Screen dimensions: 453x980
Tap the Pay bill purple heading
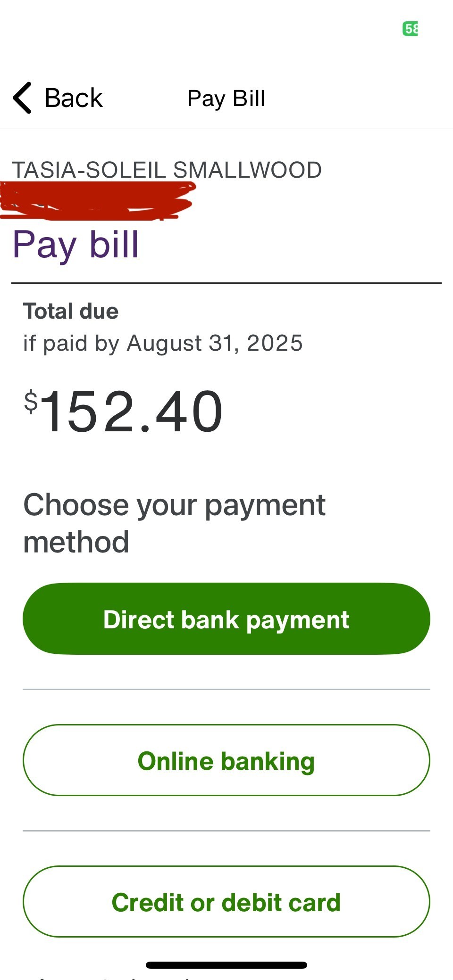[75, 245]
